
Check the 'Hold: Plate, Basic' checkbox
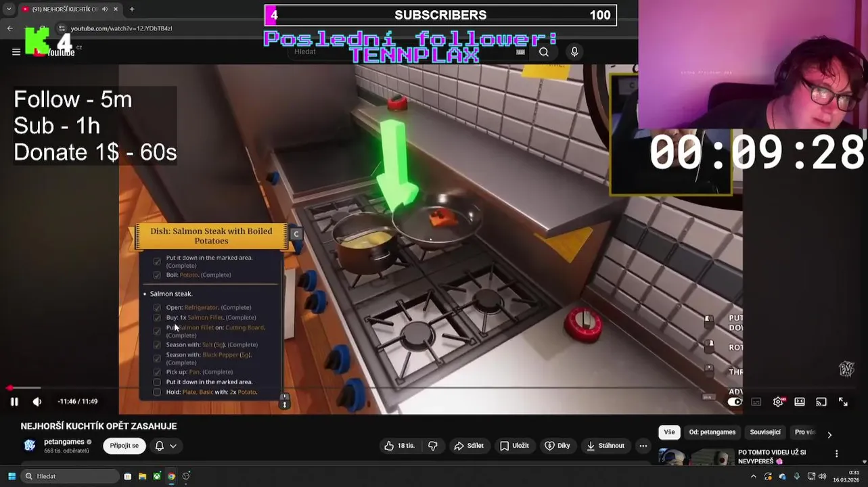click(x=157, y=392)
